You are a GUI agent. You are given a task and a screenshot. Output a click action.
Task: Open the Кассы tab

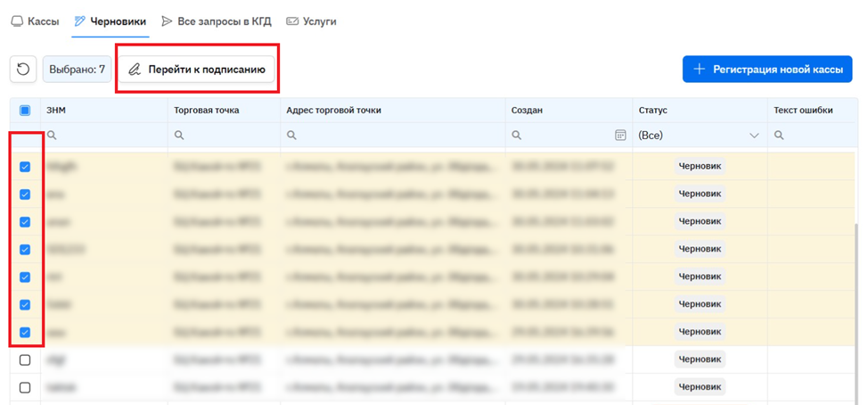[36, 21]
